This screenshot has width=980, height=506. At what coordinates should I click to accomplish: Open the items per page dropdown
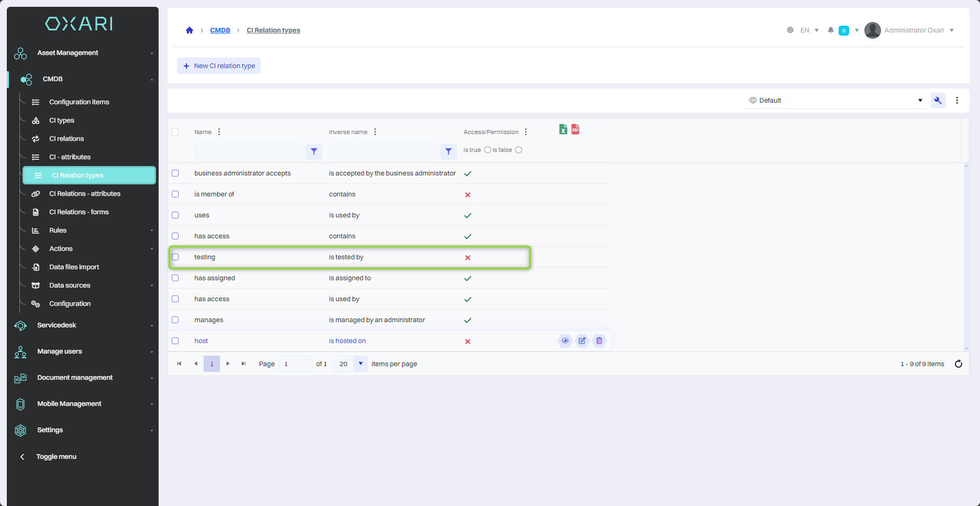pyautogui.click(x=360, y=364)
